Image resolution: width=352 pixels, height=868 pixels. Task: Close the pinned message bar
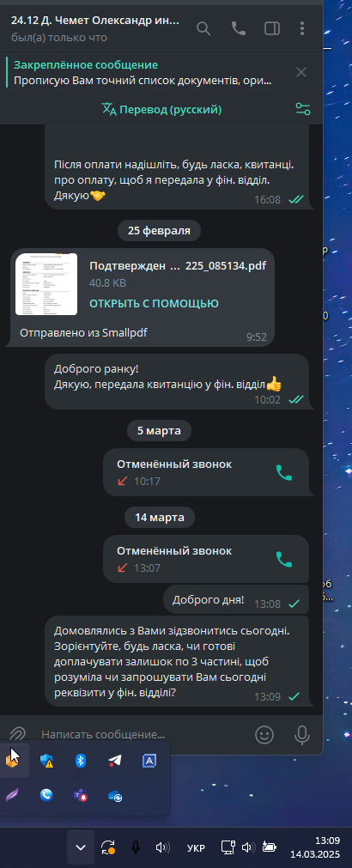point(301,72)
